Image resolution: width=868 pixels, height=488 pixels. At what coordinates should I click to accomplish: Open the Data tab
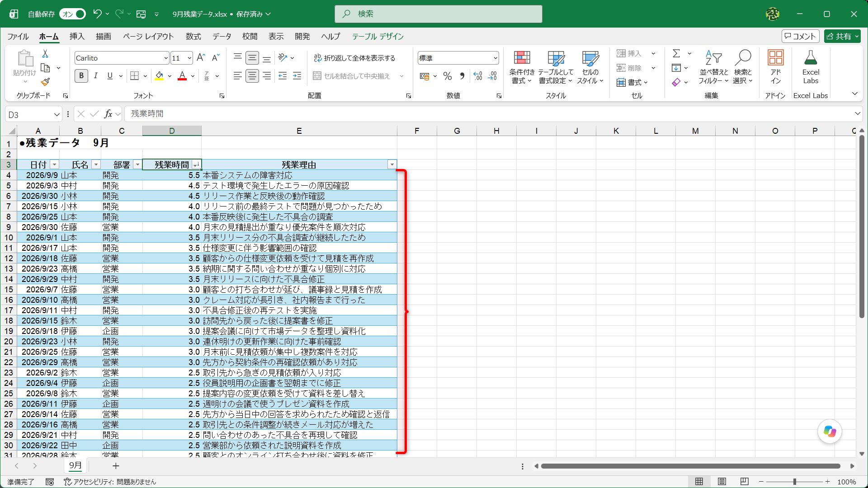coord(222,37)
